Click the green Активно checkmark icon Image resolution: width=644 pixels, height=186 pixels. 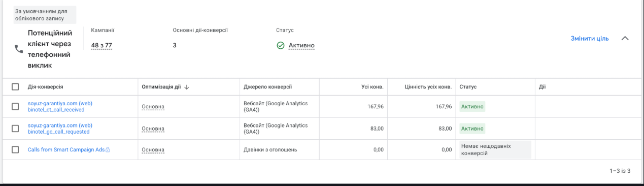[x=280, y=45]
